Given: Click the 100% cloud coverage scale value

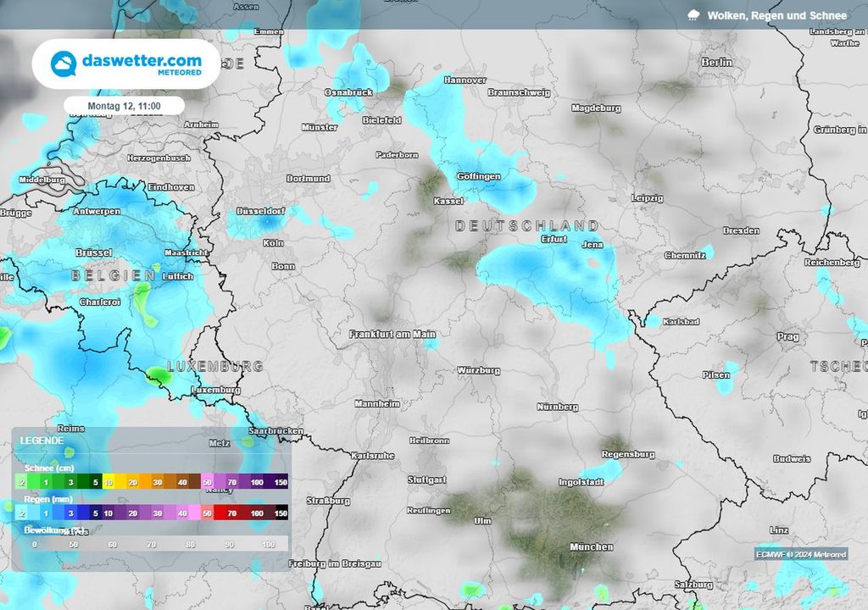Looking at the screenshot, I should tap(270, 546).
